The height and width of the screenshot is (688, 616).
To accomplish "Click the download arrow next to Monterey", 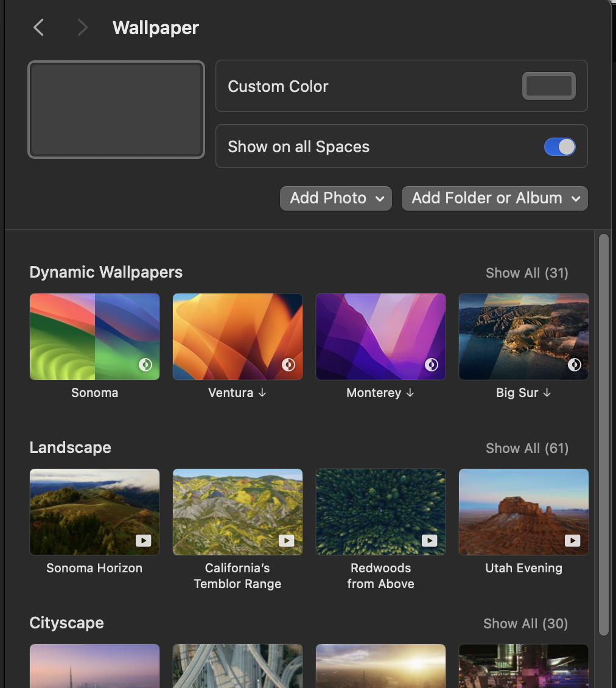I will (410, 393).
